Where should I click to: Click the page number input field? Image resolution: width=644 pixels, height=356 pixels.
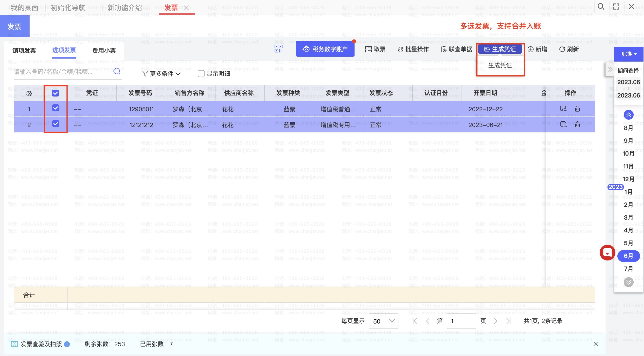461,321
